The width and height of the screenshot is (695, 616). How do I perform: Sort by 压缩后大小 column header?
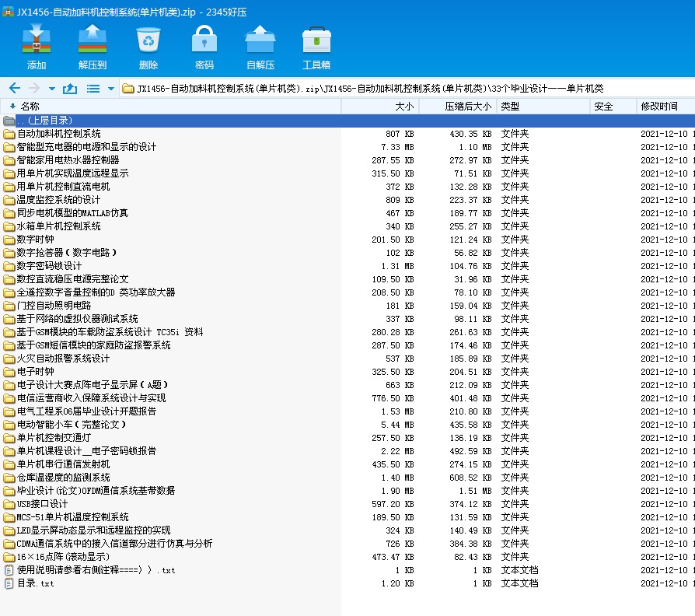458,107
